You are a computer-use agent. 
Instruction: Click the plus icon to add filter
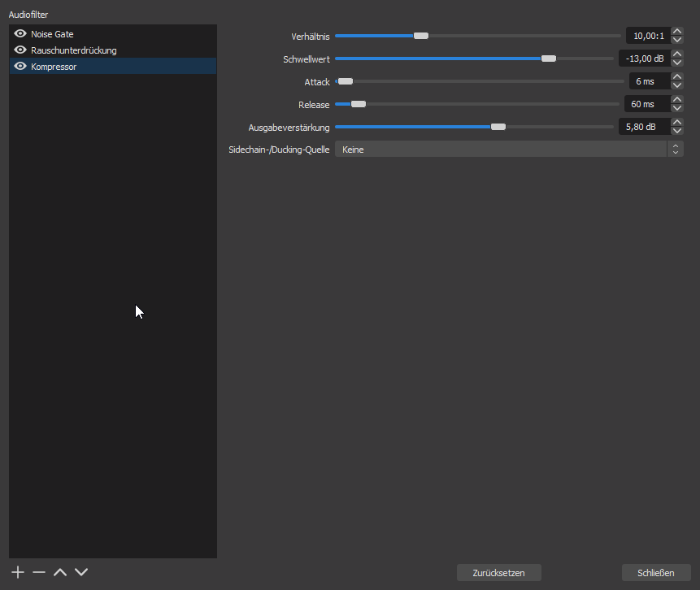pos(18,572)
